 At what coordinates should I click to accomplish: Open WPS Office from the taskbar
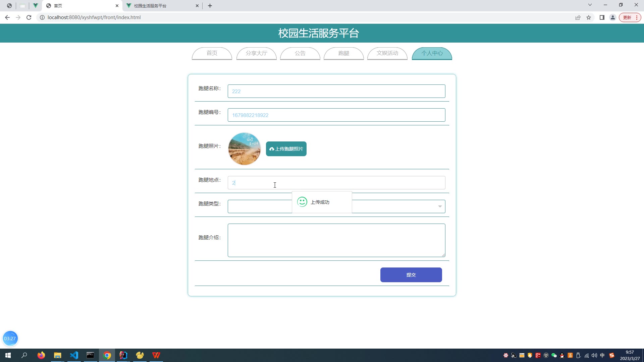(x=156, y=355)
